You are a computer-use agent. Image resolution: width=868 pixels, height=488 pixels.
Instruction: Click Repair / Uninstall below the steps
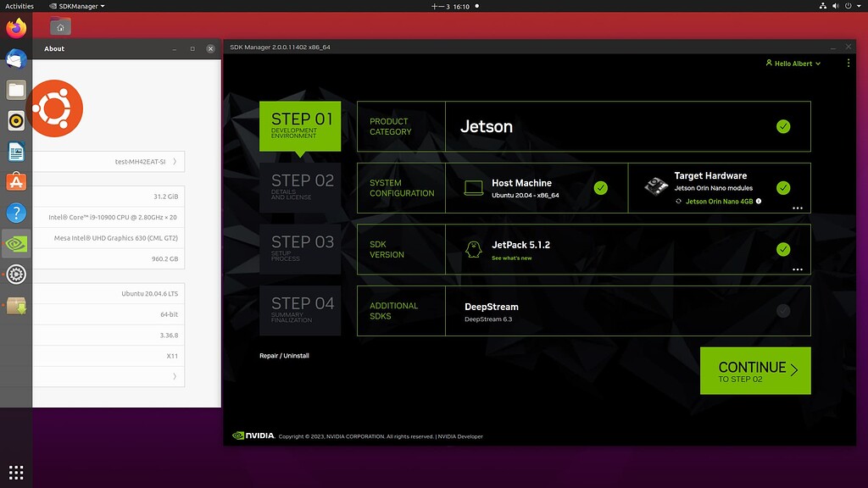tap(282, 356)
